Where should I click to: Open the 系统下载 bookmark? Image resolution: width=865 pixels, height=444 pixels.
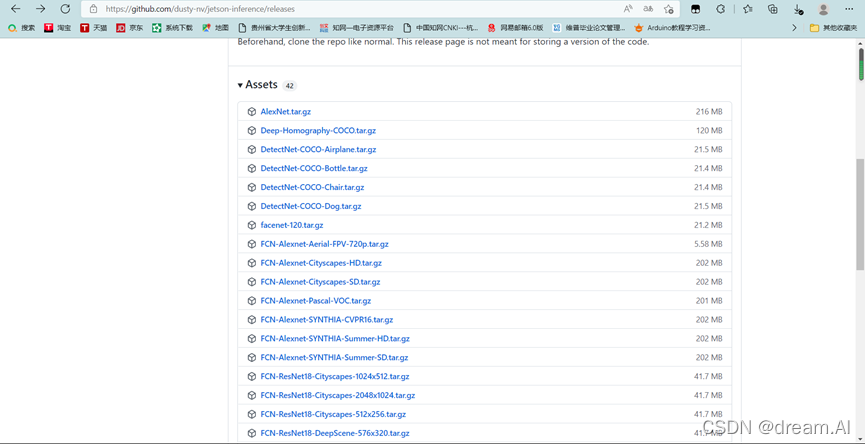coord(173,28)
